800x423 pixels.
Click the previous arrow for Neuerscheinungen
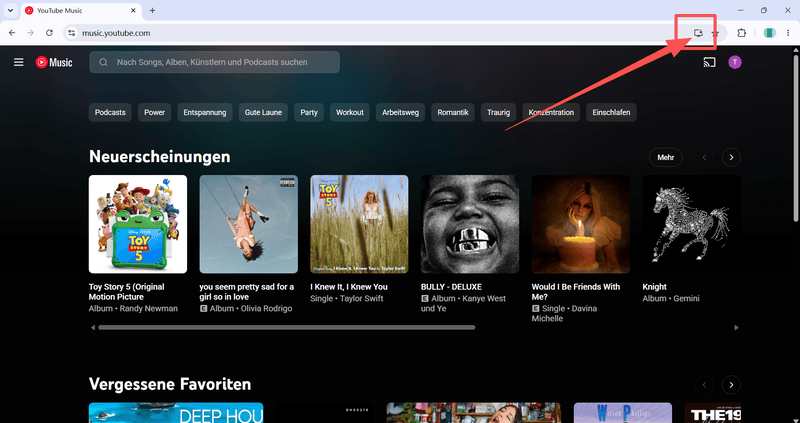(705, 158)
